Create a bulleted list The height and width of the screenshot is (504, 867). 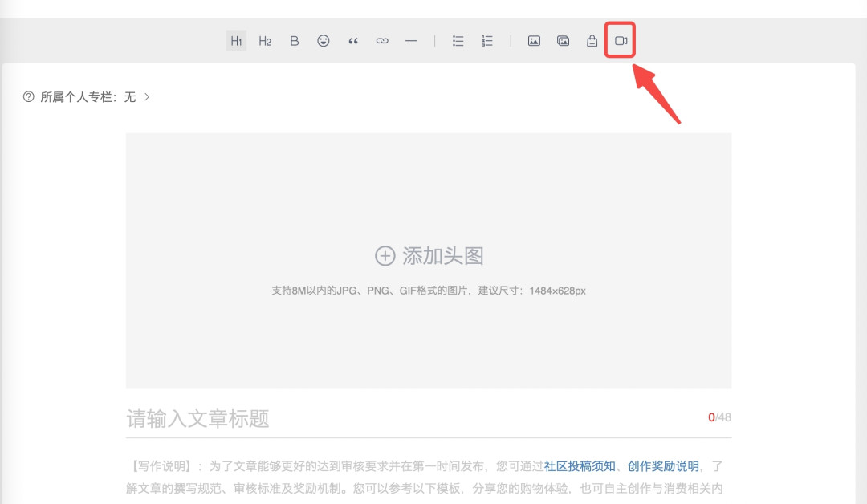pyautogui.click(x=458, y=41)
